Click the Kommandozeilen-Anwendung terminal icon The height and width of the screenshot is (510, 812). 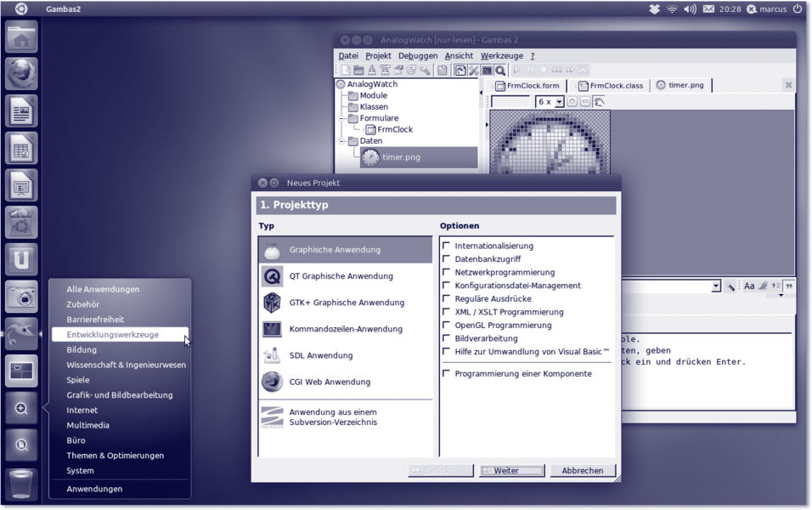tap(272, 329)
